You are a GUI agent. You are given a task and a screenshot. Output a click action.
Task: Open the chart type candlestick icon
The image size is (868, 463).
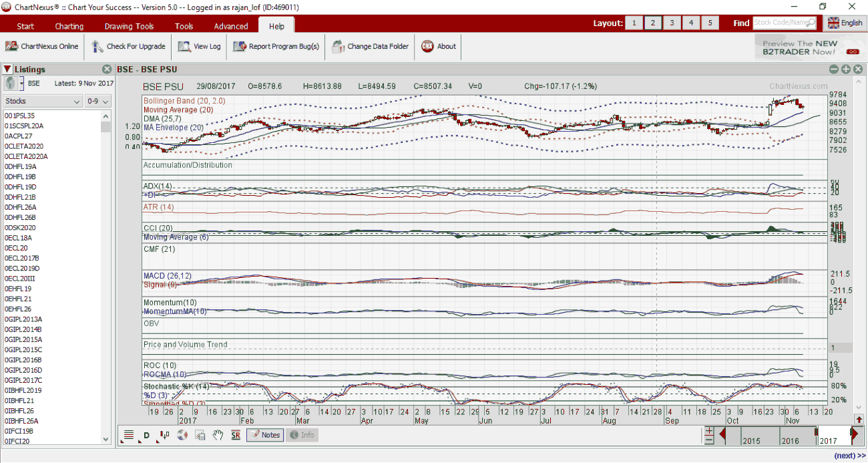[164, 435]
